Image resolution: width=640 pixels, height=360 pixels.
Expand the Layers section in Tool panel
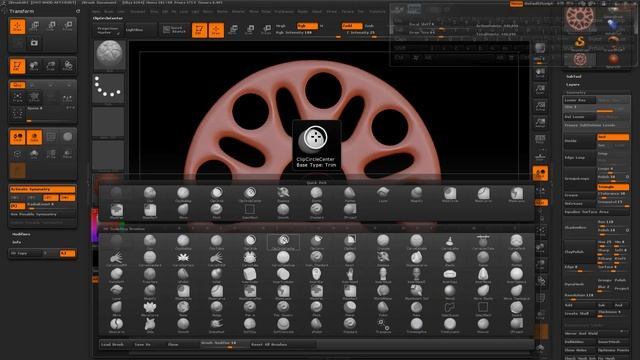[573, 84]
